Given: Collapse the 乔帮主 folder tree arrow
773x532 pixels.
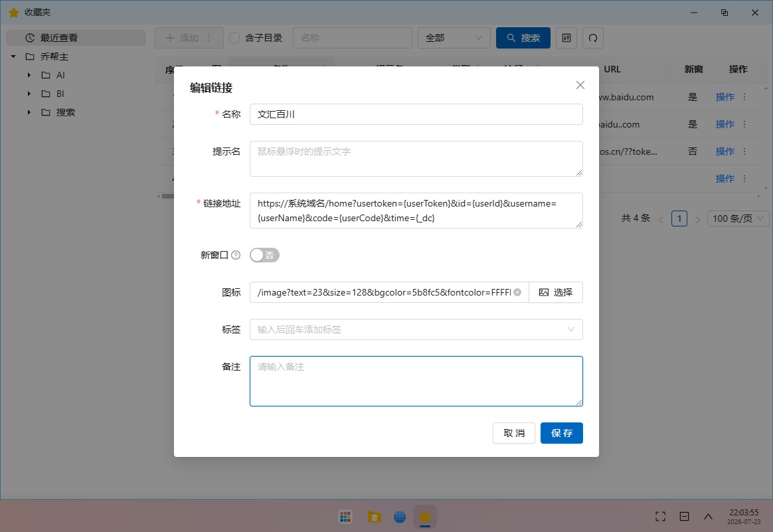Looking at the screenshot, I should coord(13,56).
